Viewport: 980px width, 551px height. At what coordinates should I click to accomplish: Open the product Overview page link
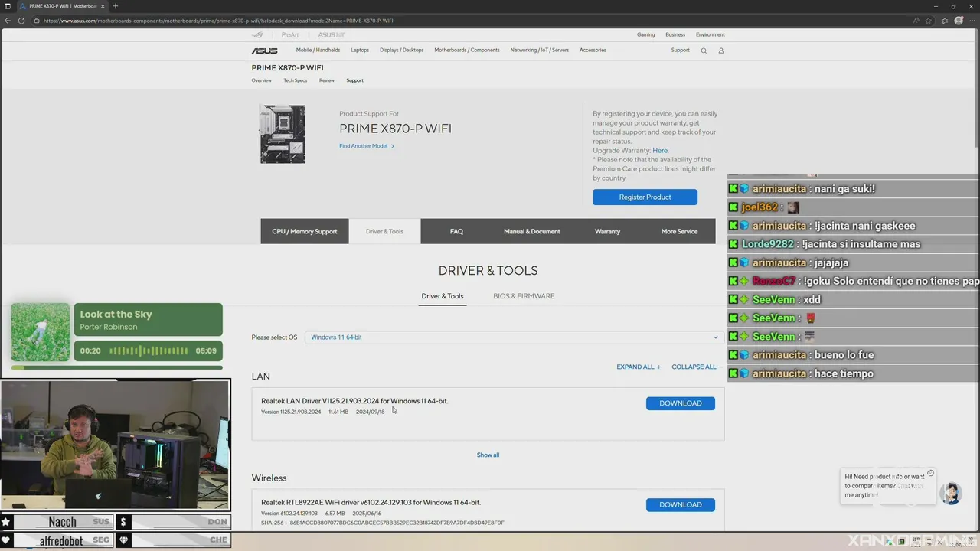click(262, 80)
